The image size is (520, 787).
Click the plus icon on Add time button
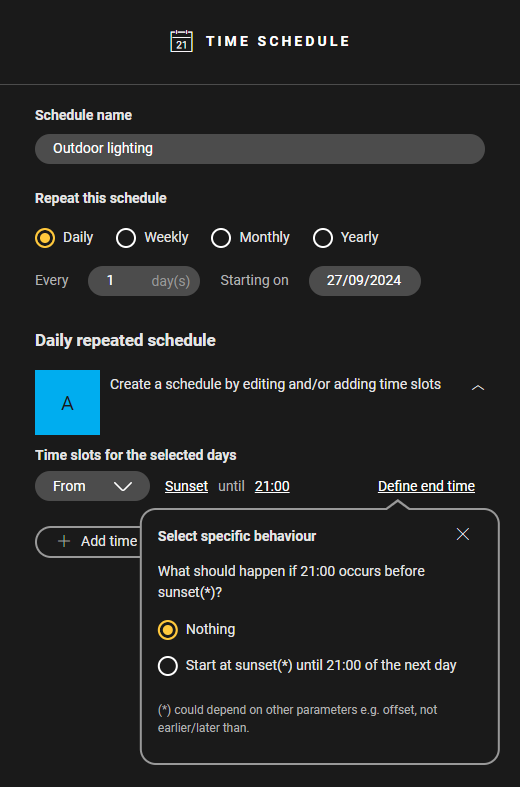click(64, 541)
